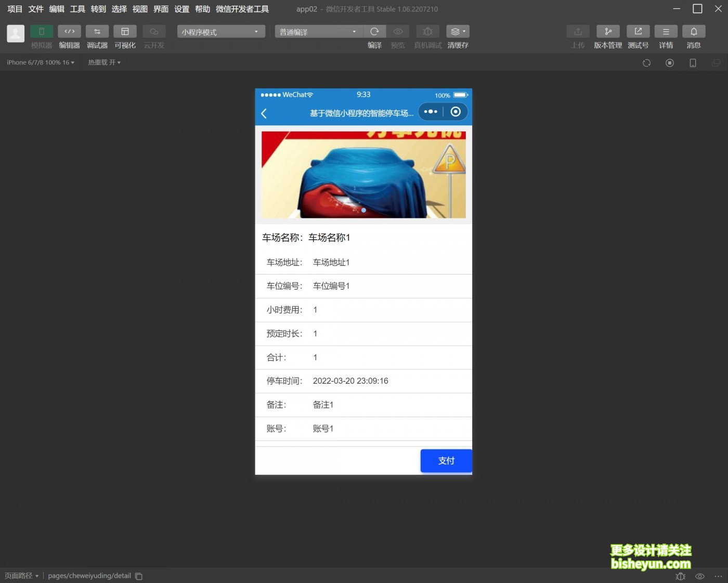Open version management (版本管理)
728x583 pixels.
[x=608, y=32]
